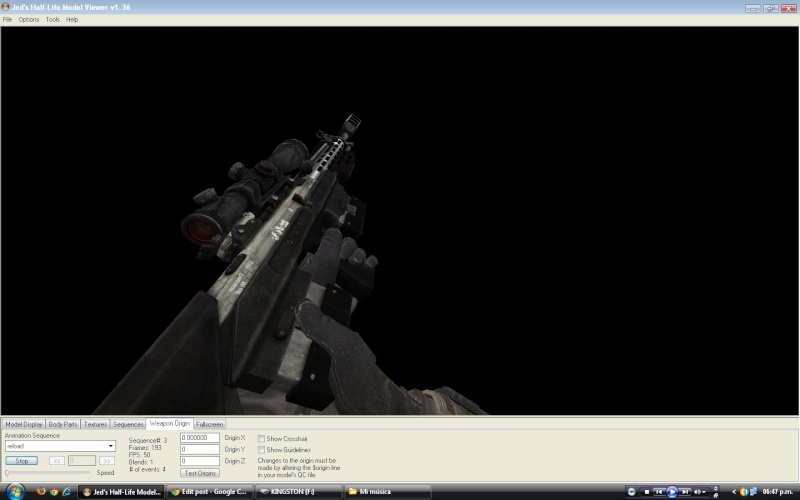
Task: Launch Firefox from the quick launch bar
Action: (x=41, y=492)
